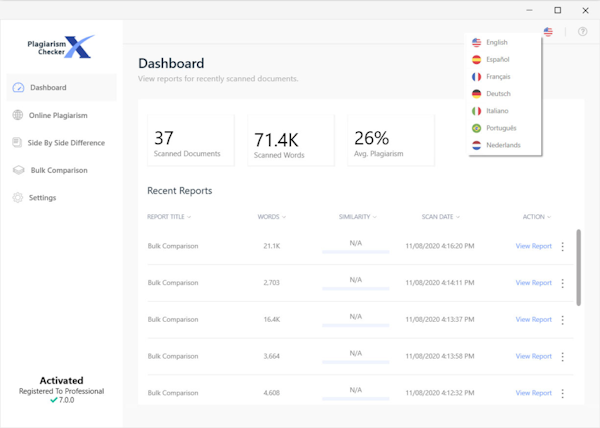Open three-dot menu for first report row
The width and height of the screenshot is (600, 428).
pyautogui.click(x=562, y=246)
